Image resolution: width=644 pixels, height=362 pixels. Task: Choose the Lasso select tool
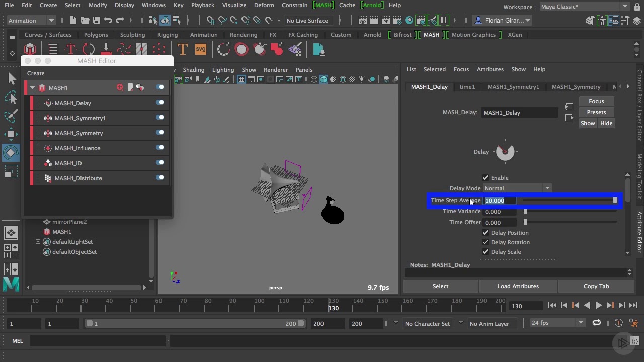11,97
